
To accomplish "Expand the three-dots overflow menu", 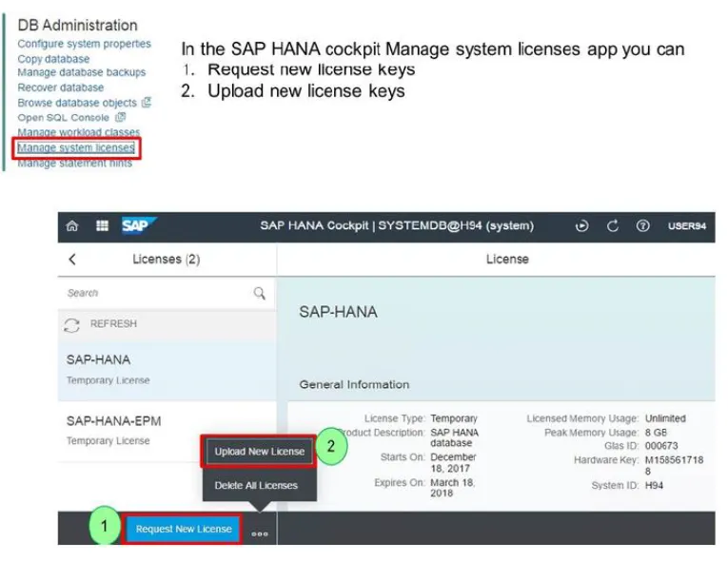I will pyautogui.click(x=260, y=534).
